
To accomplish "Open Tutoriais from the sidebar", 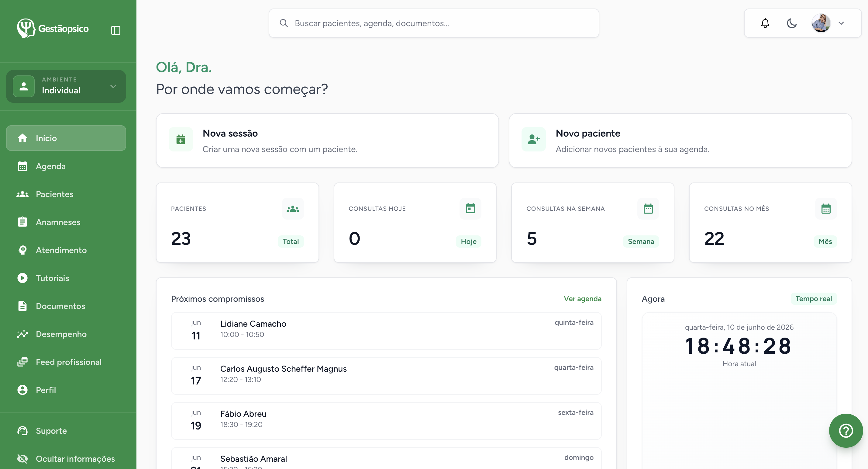I will tap(66, 278).
